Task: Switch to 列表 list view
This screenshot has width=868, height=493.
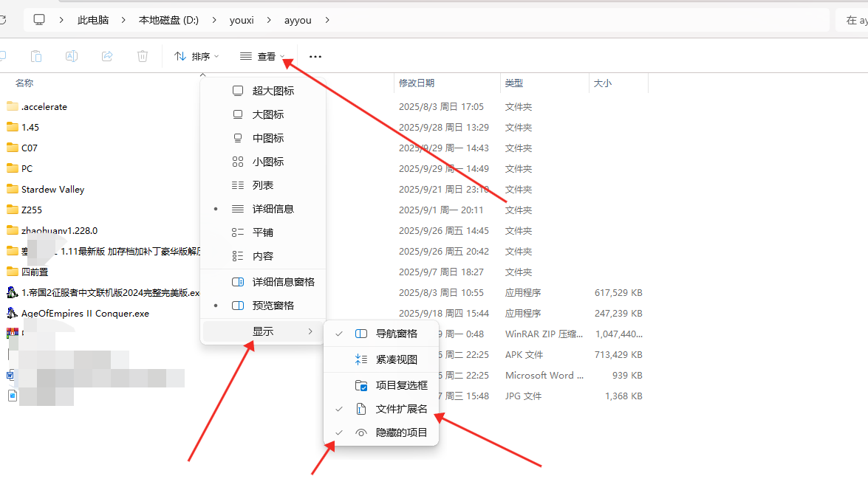Action: (x=262, y=185)
